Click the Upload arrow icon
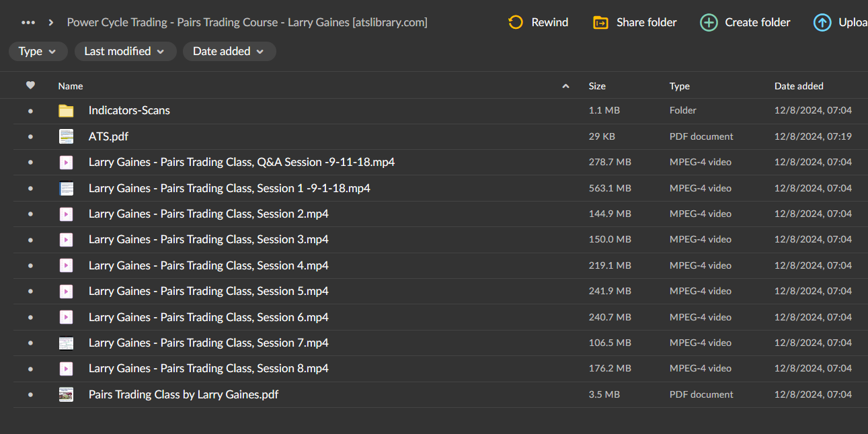This screenshot has height=434, width=868. point(822,22)
